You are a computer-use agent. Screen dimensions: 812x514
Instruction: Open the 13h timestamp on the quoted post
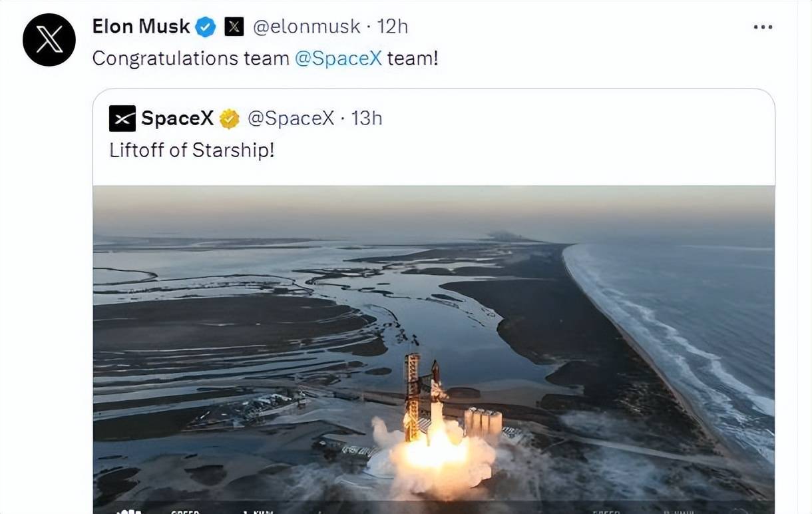pyautogui.click(x=367, y=119)
